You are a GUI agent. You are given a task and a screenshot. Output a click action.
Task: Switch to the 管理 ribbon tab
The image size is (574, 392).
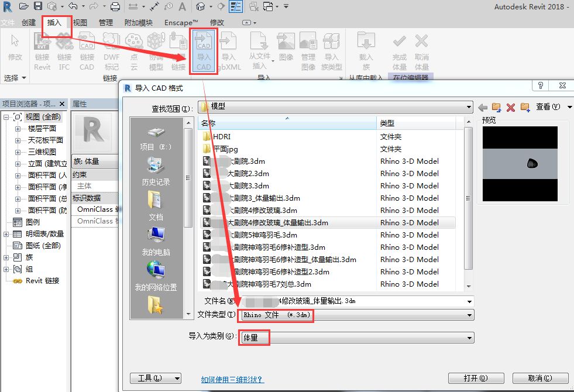[106, 23]
